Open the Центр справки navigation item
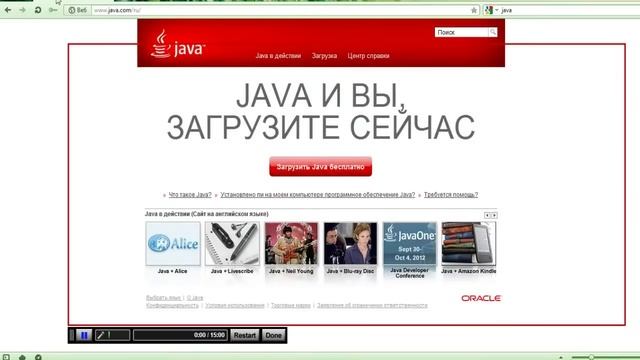 [368, 56]
